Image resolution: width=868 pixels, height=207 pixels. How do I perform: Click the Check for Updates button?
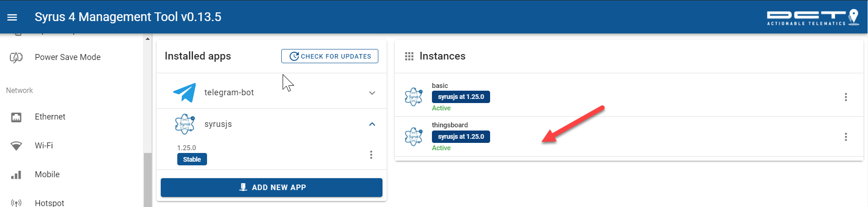(x=330, y=56)
